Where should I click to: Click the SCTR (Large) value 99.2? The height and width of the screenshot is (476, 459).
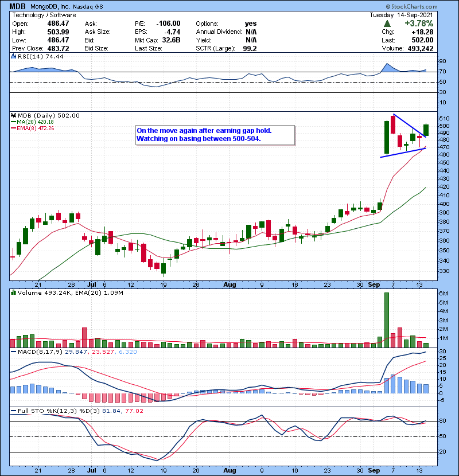click(250, 48)
